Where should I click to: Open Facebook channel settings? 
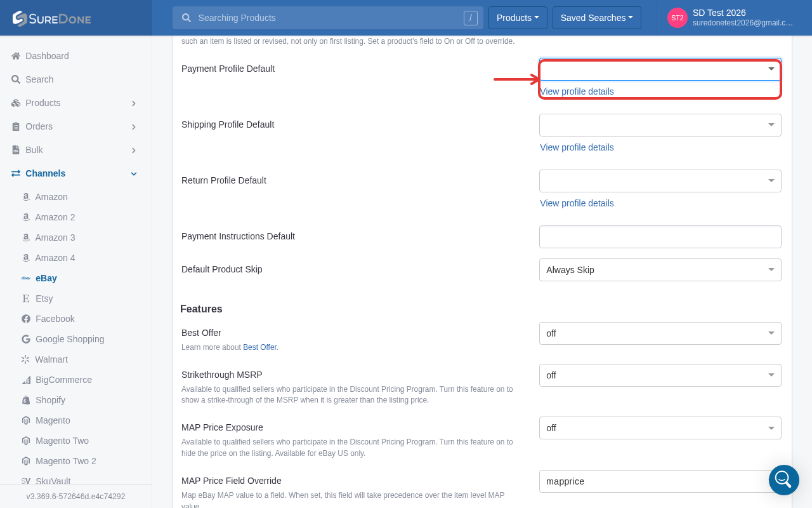click(55, 319)
